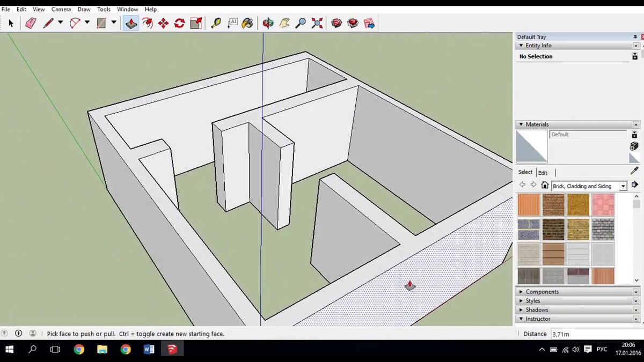Expand the Shadows panel
Image resolution: width=644 pixels, height=362 pixels.
(521, 310)
